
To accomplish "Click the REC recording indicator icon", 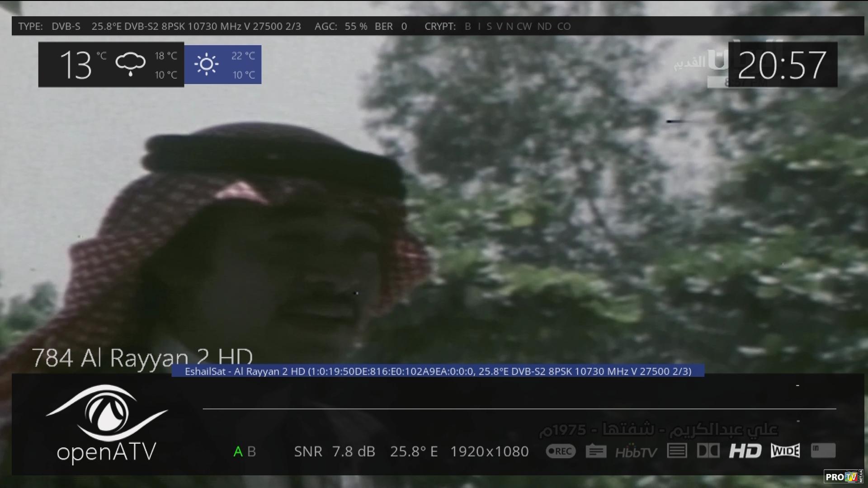I will pos(561,451).
